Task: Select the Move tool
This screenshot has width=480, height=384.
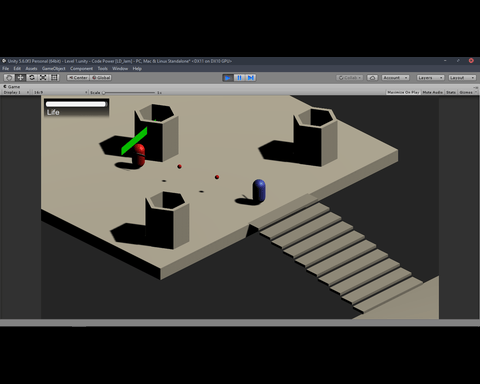Action: pos(20,78)
